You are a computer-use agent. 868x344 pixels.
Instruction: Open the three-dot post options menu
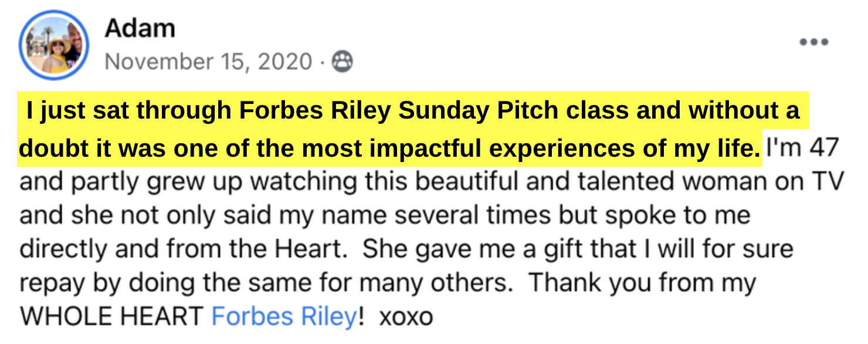(x=813, y=42)
